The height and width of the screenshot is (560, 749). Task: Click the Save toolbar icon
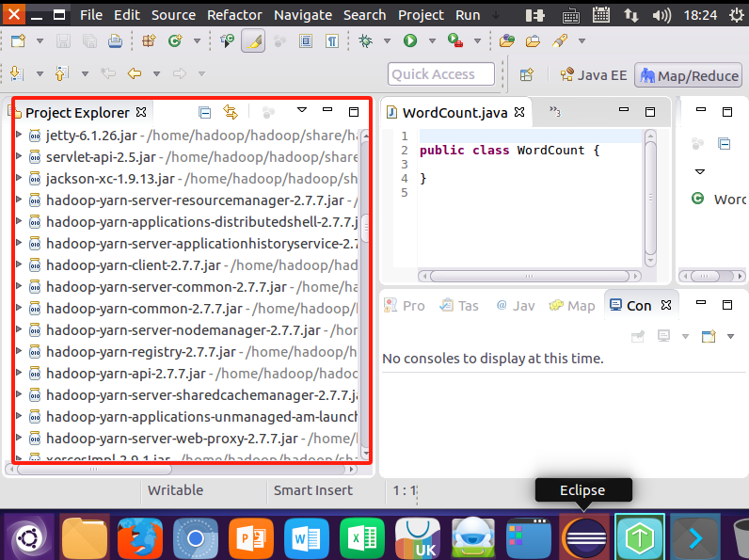click(63, 41)
